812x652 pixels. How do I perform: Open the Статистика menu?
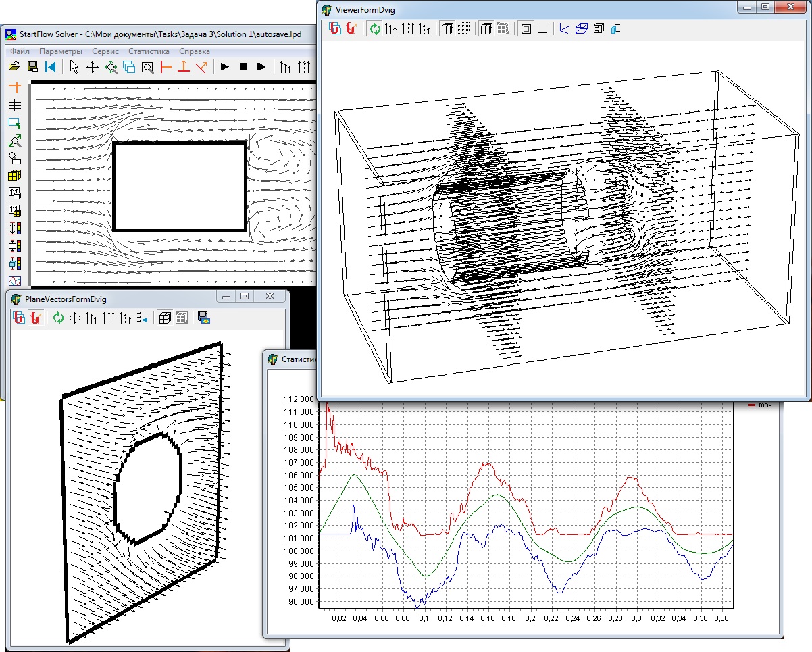[149, 51]
